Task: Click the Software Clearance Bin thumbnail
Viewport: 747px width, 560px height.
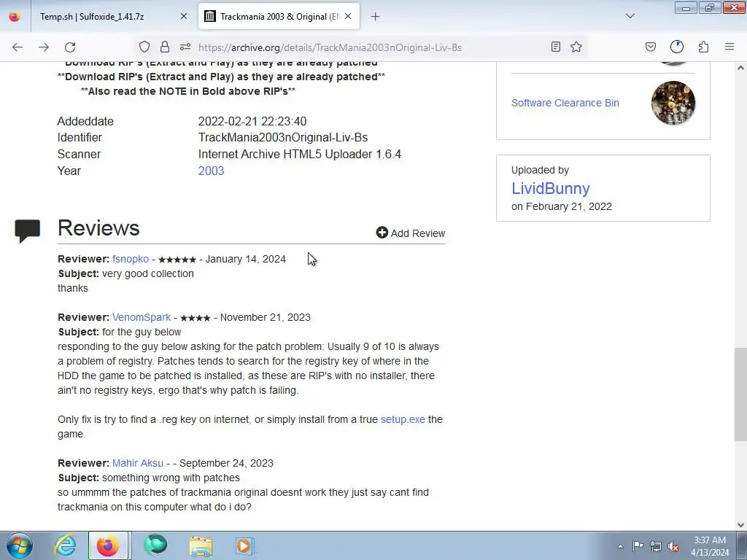Action: pos(673,103)
